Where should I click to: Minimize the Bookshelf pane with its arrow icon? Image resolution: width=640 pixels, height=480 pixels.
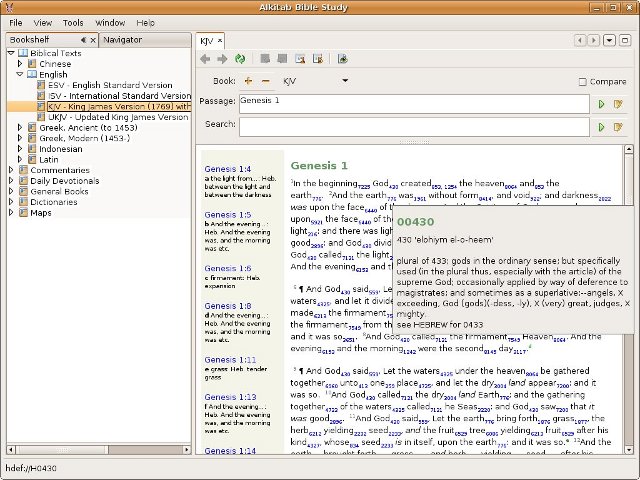click(x=83, y=40)
